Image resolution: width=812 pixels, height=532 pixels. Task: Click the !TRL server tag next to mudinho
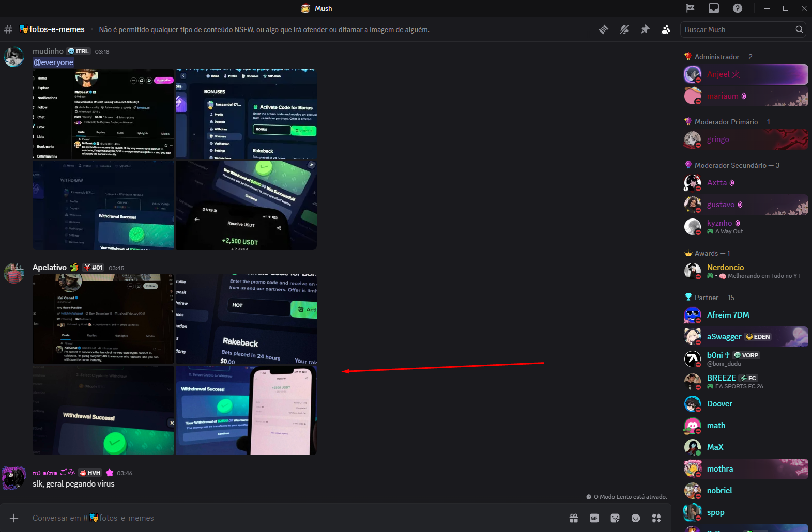pos(79,51)
